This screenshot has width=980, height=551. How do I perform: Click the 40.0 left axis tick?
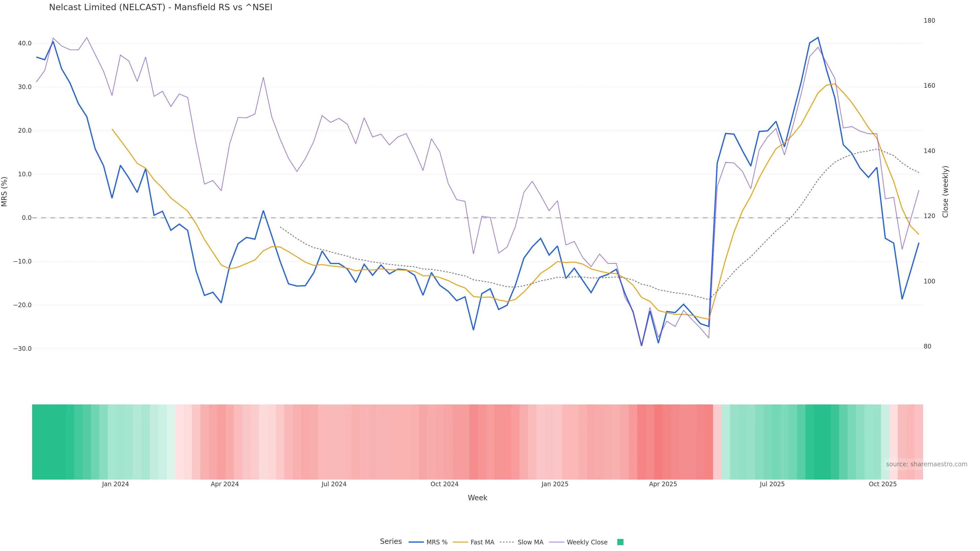pos(25,43)
